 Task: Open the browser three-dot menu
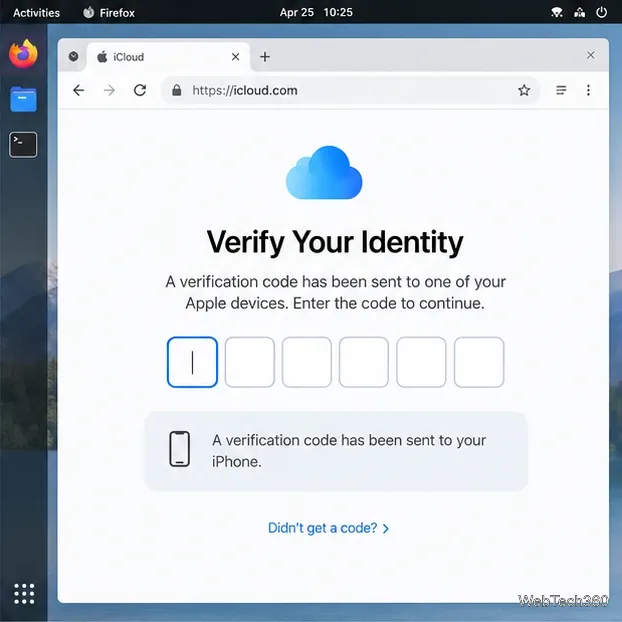click(x=588, y=90)
